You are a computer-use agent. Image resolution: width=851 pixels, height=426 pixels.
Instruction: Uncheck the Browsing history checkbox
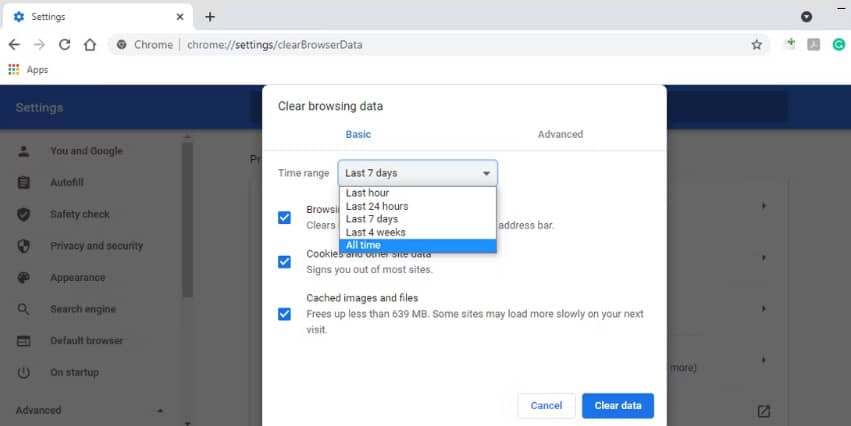(x=285, y=217)
